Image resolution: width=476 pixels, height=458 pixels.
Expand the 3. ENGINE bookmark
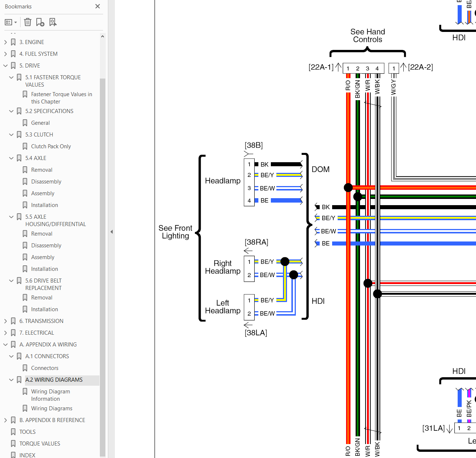click(5, 42)
